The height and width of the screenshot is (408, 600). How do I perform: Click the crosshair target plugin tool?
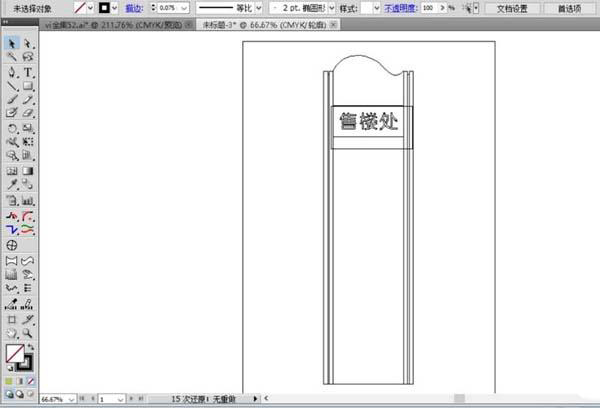(11, 245)
